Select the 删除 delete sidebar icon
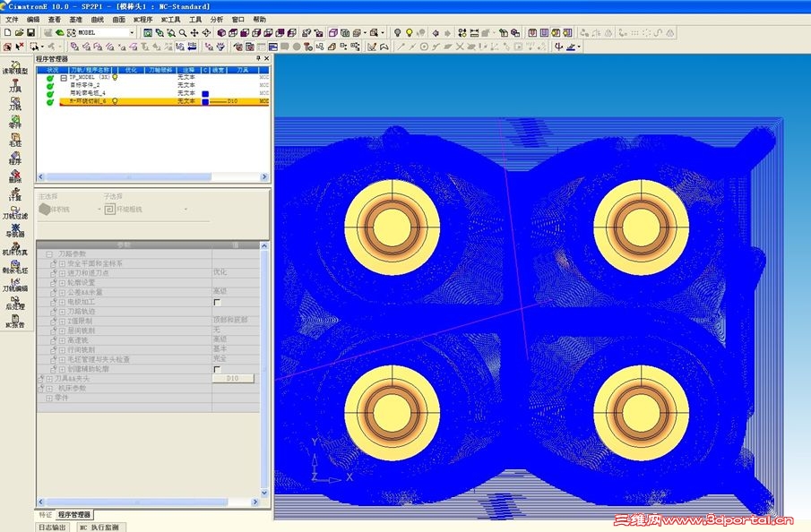This screenshot has height=532, width=811. [15, 176]
